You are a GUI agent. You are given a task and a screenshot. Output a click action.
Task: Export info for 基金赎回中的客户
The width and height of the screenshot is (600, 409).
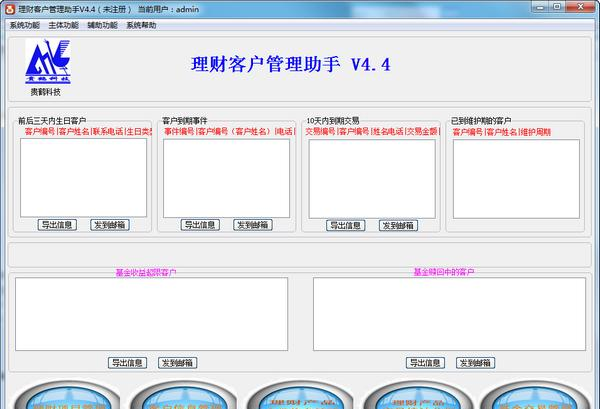pyautogui.click(x=425, y=363)
